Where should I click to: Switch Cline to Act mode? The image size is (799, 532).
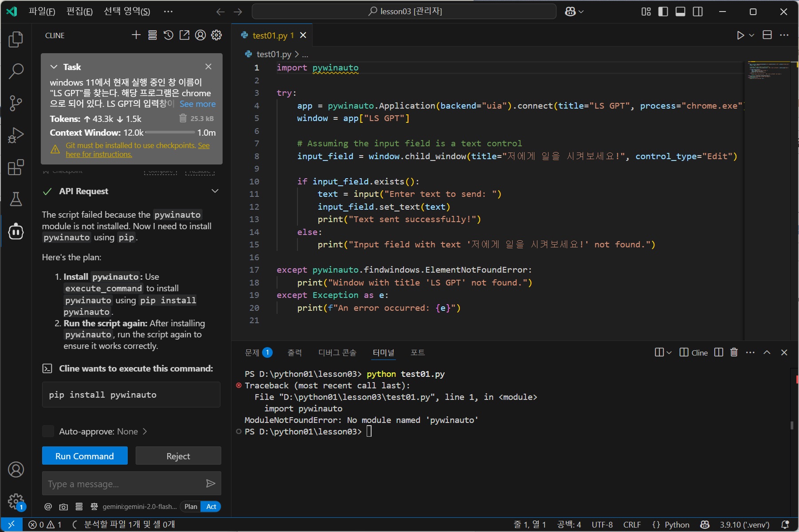pyautogui.click(x=211, y=506)
